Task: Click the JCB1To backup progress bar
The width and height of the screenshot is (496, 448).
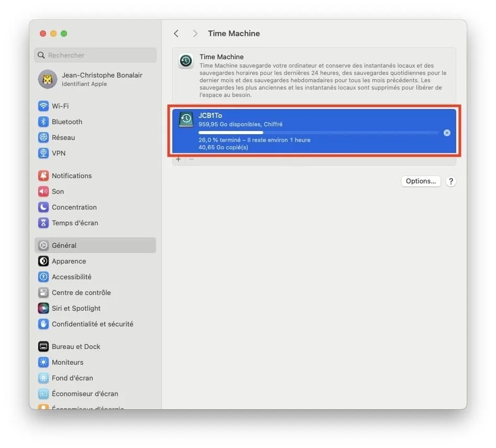Action: [x=318, y=133]
